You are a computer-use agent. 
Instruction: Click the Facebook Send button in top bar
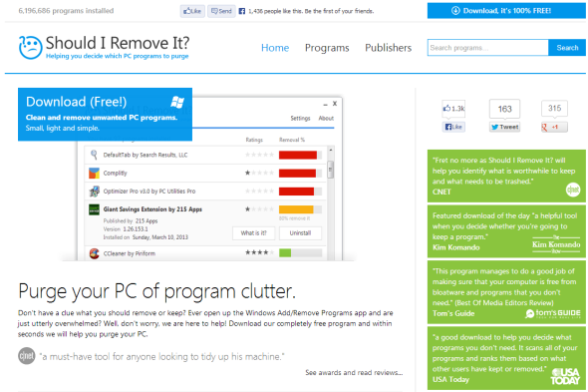click(x=221, y=11)
